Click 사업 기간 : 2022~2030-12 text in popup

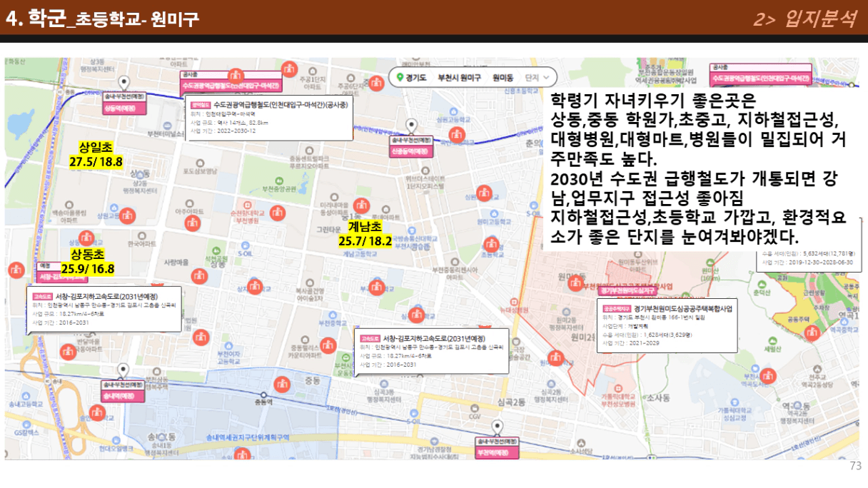(223, 131)
